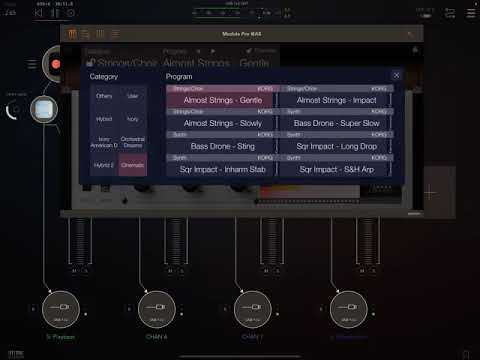480x360 pixels.
Task: Click the red record button on channel strip
Action: pos(56,64)
